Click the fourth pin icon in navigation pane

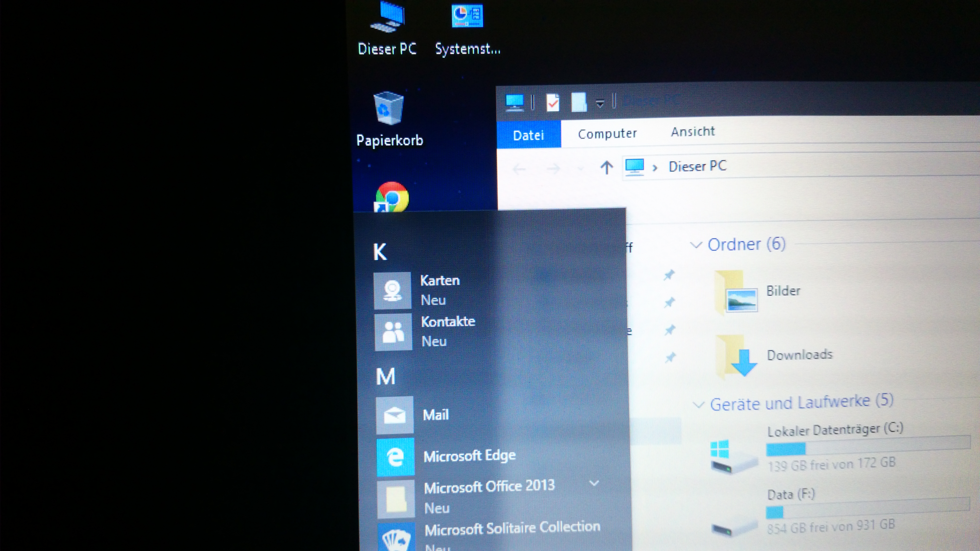pyautogui.click(x=670, y=357)
